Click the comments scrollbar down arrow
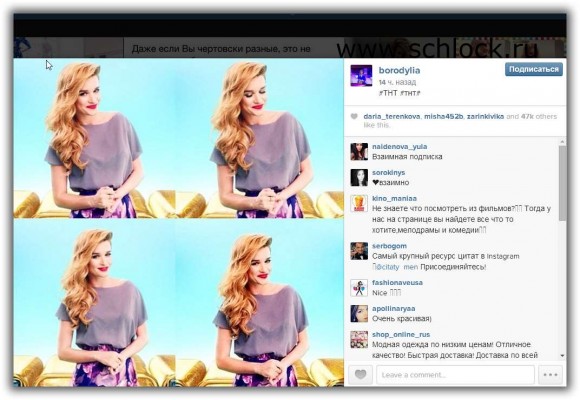The width and height of the screenshot is (580, 400). point(562,356)
